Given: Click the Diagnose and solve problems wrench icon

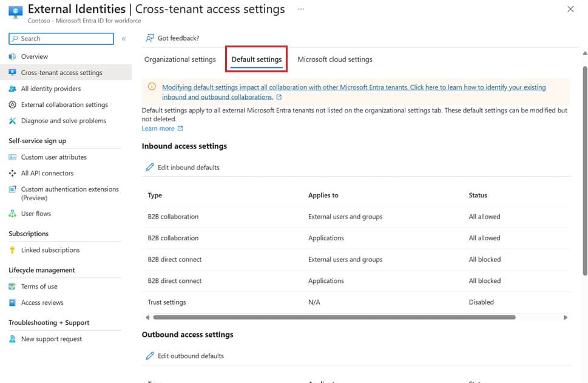Looking at the screenshot, I should tap(12, 121).
